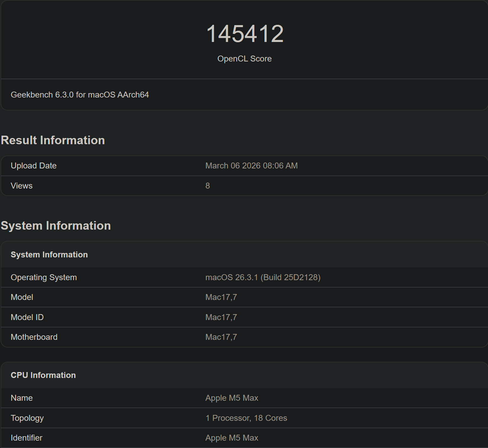The image size is (488, 448).
Task: Click the OpenCL Score label
Action: click(244, 59)
